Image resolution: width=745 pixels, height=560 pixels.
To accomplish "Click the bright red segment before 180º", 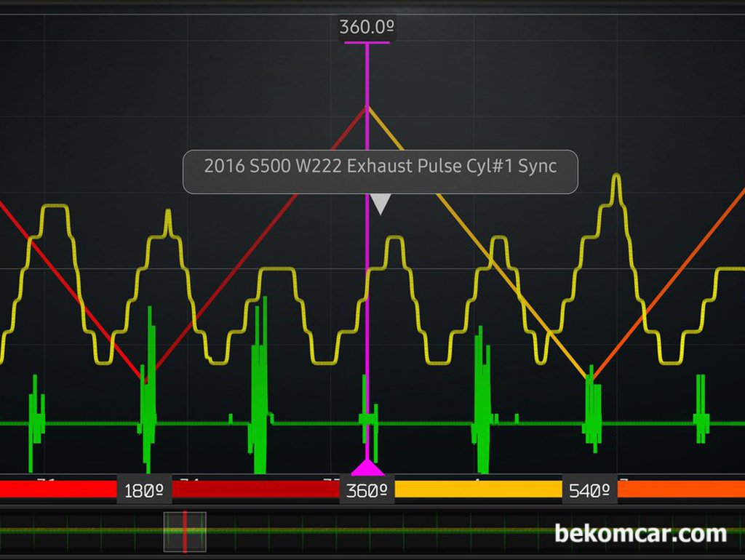I will click(58, 490).
